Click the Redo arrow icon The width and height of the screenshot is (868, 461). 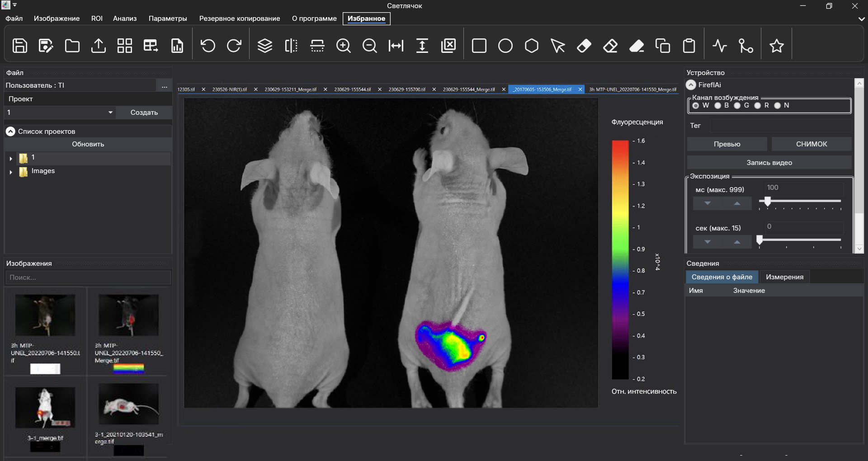[x=234, y=46]
